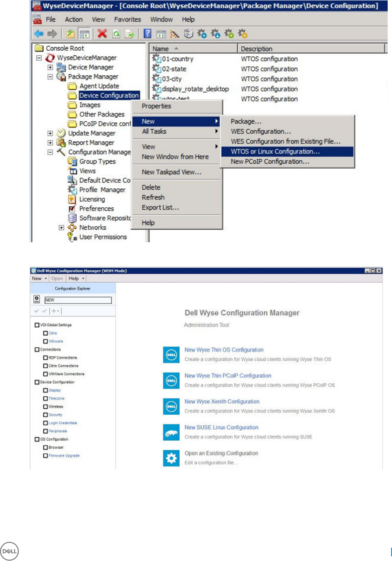392x561 pixels.
Task: Select the 02-state package row
Action: [x=174, y=69]
